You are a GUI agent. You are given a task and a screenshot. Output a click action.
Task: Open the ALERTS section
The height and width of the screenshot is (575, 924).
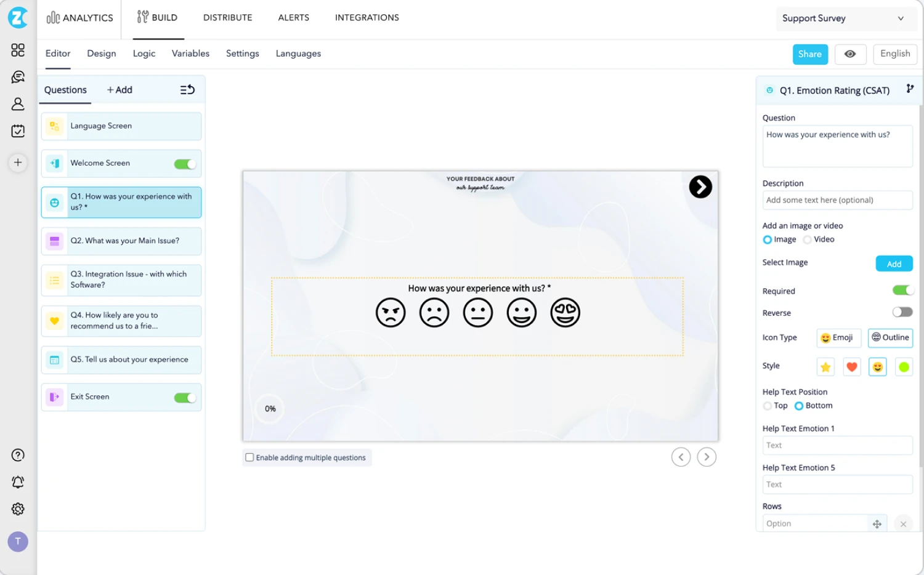coord(293,17)
